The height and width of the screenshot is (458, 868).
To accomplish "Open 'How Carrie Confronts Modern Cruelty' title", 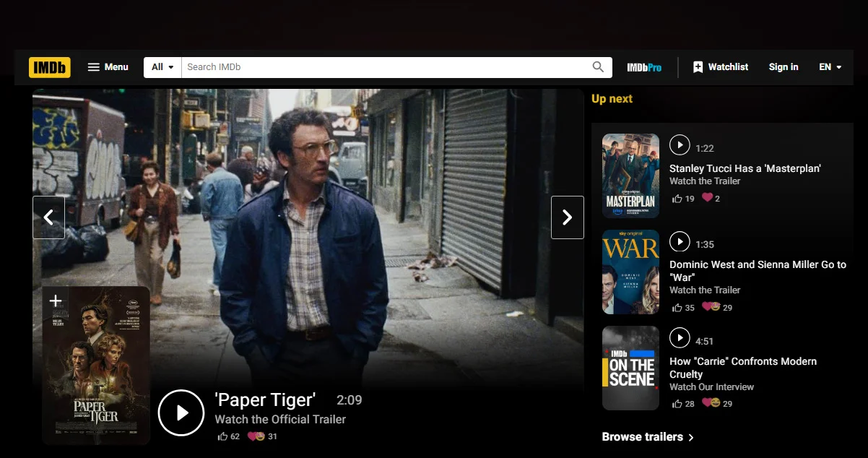I will coord(743,368).
